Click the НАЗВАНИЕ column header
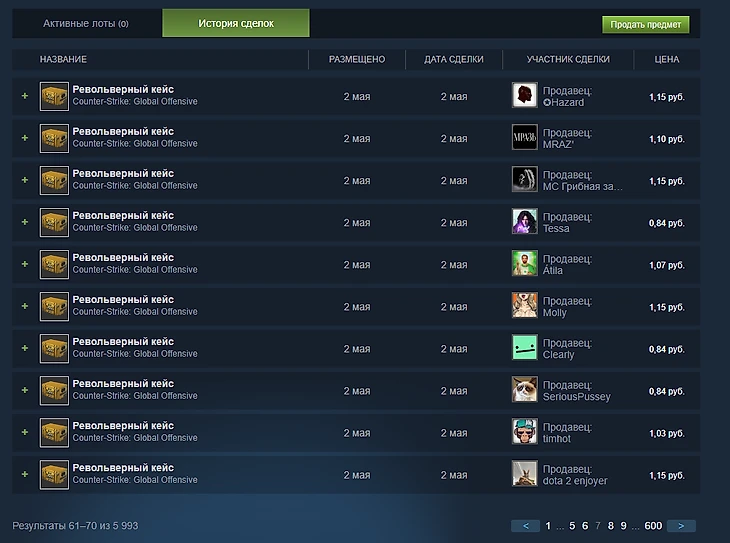730x543 pixels. pyautogui.click(x=63, y=59)
